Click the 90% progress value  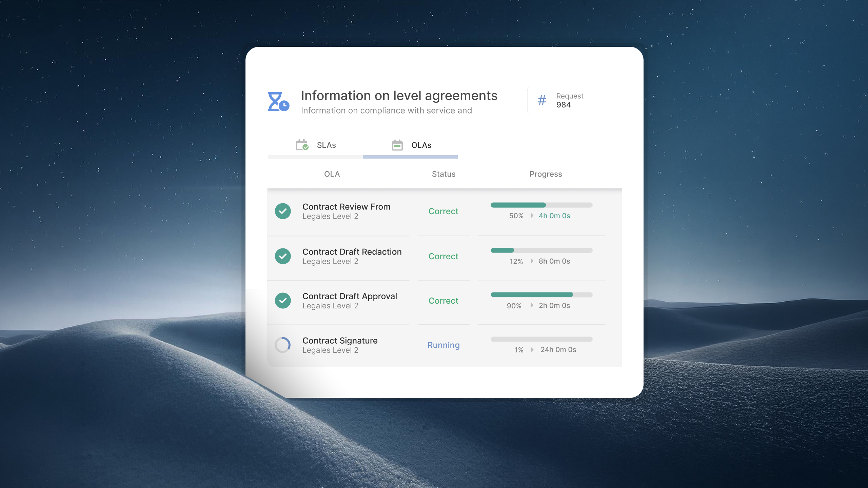pyautogui.click(x=514, y=306)
